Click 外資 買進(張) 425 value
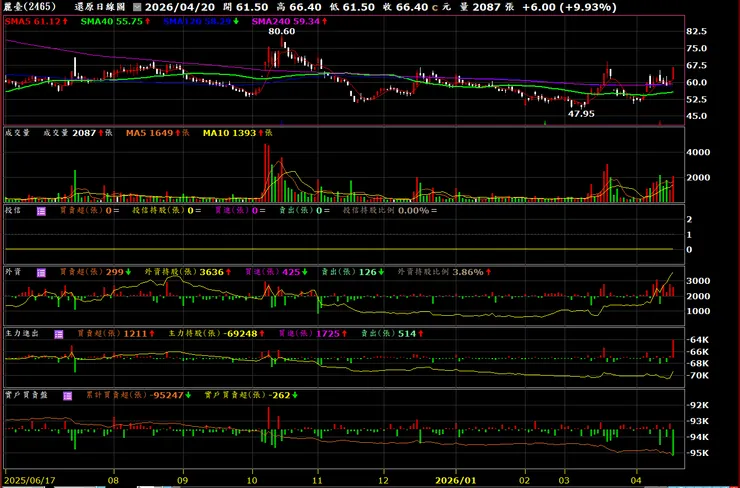Viewport: 740px width, 488px height. [x=276, y=272]
